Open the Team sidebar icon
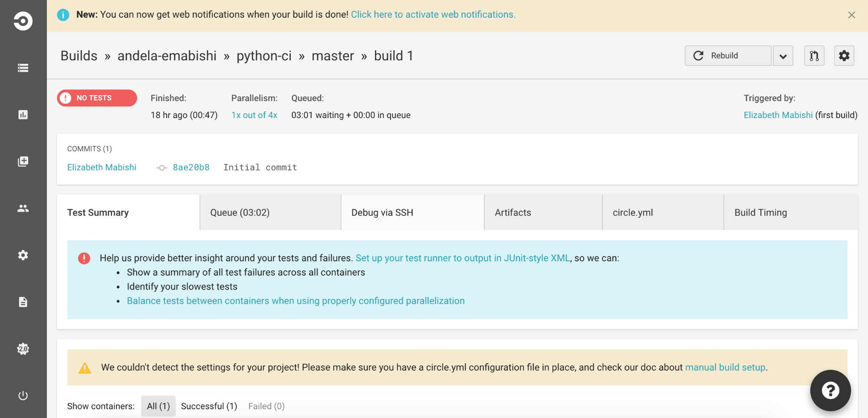The image size is (868, 418). click(x=23, y=208)
